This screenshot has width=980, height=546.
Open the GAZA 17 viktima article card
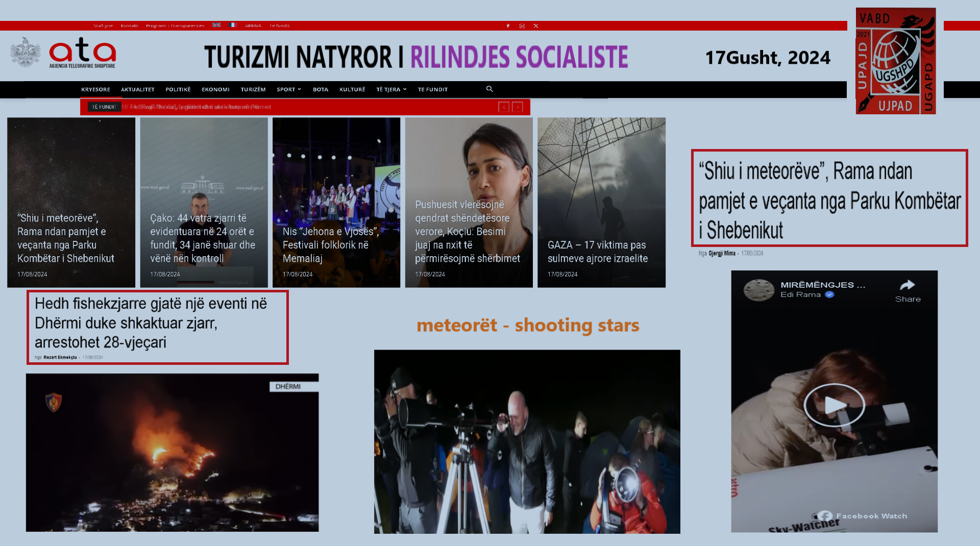(x=601, y=203)
